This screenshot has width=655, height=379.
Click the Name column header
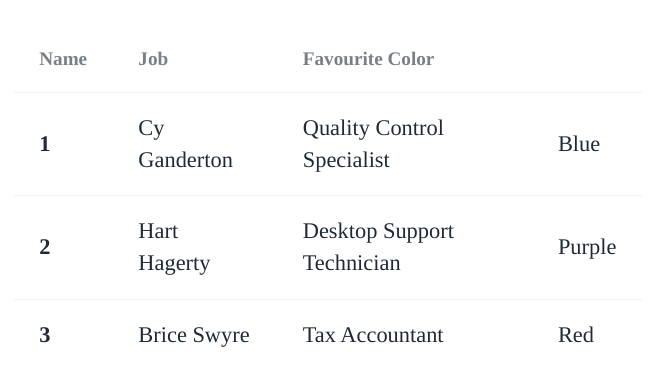pyautogui.click(x=63, y=59)
